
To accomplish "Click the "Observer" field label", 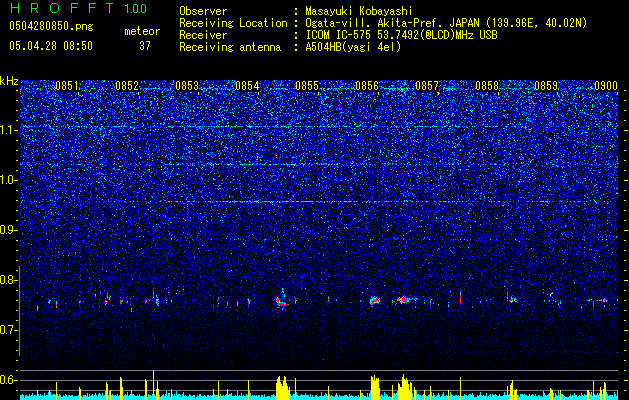I will tap(203, 11).
